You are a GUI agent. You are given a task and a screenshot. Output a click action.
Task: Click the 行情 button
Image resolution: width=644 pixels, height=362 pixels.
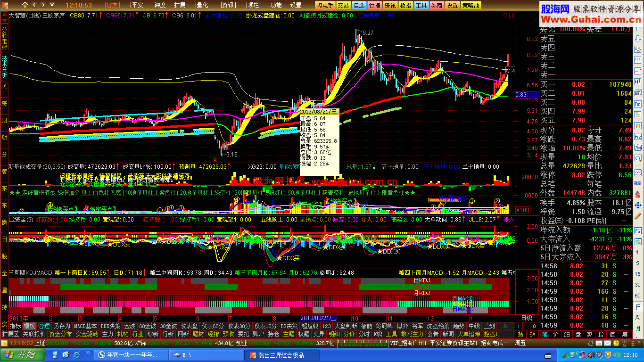(374, 5)
